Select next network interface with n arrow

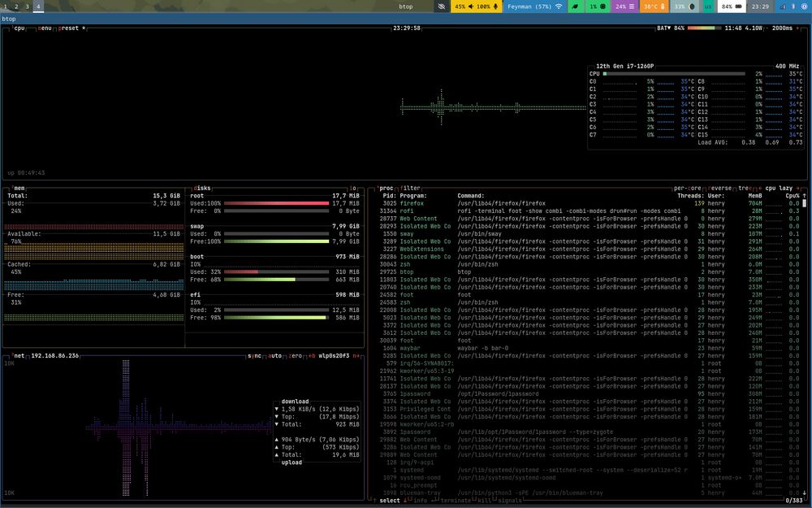[356, 356]
